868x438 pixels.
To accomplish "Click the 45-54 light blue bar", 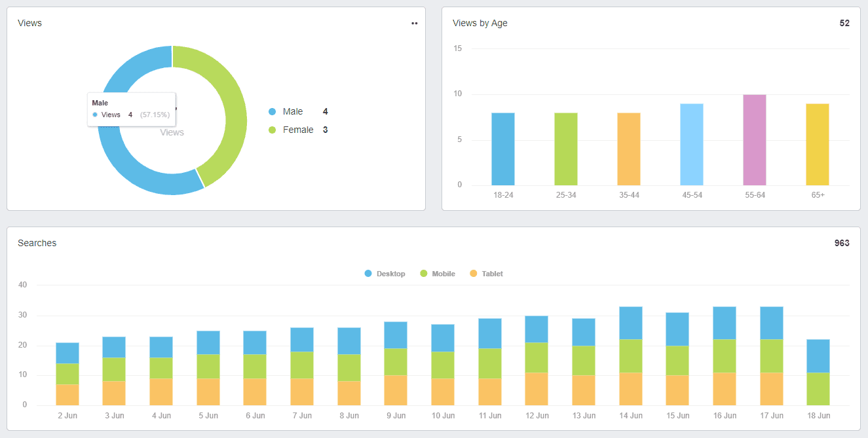I will (x=691, y=145).
